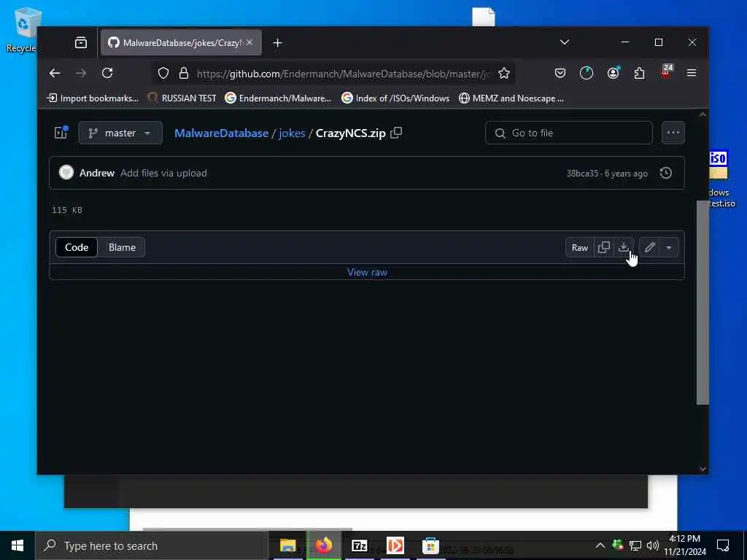Open the Extensions puzzle icon

click(639, 73)
